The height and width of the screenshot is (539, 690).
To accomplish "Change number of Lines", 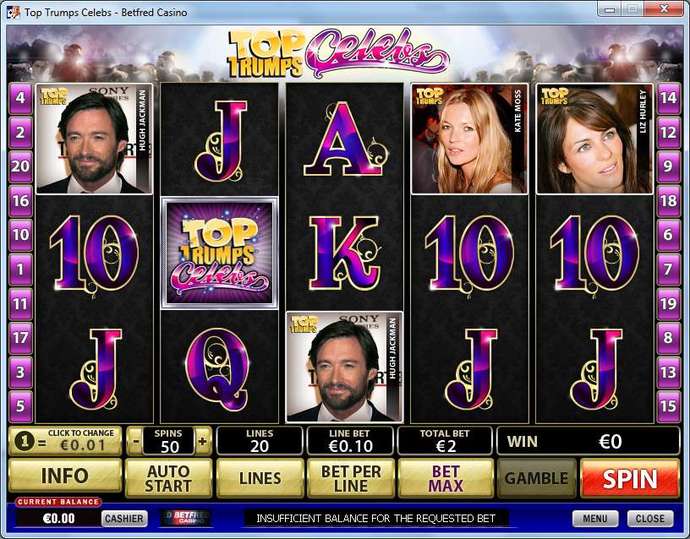I will 260,479.
